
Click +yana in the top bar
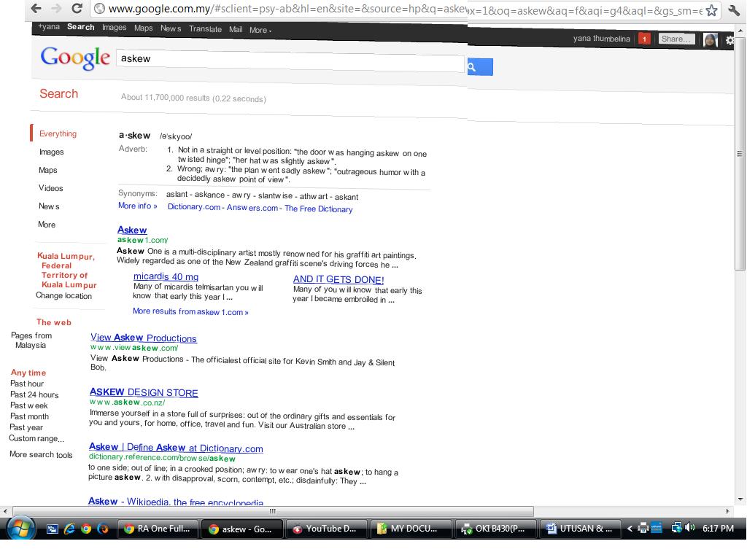(x=49, y=27)
